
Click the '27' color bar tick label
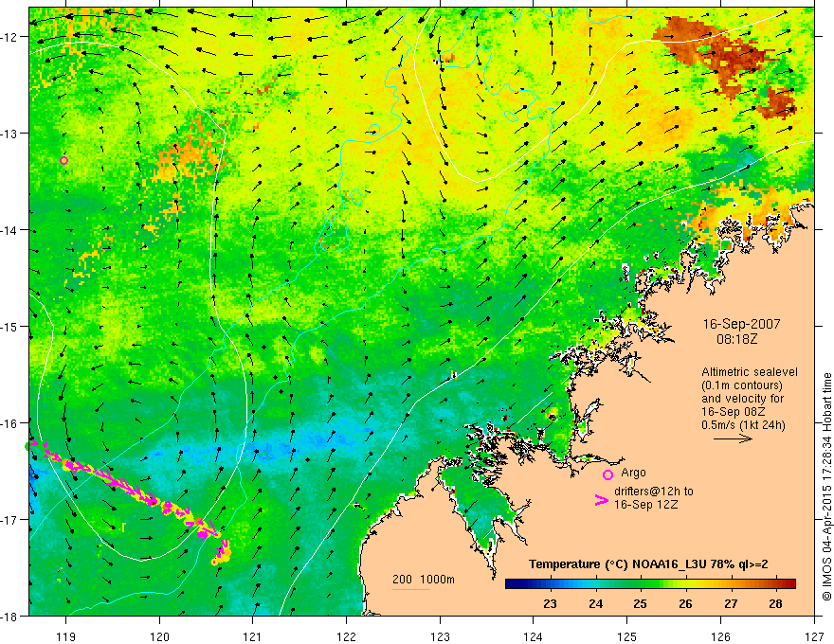point(731,603)
